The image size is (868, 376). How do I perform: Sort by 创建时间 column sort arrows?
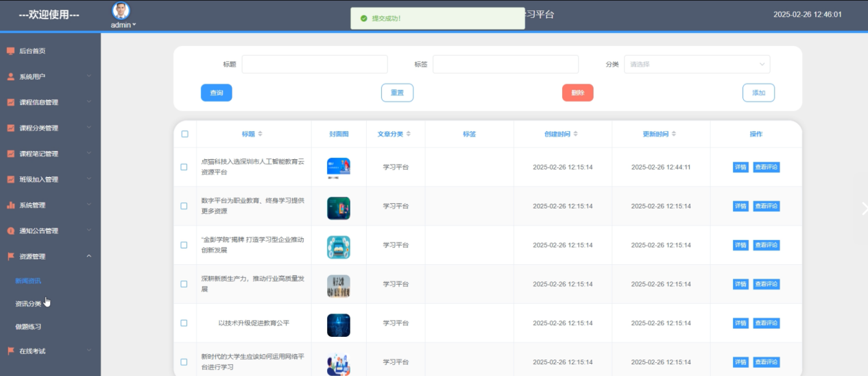point(575,134)
